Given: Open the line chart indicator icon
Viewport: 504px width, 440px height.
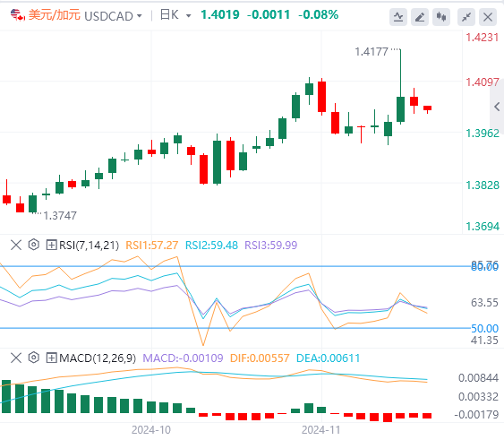Looking at the screenshot, I should click(398, 17).
